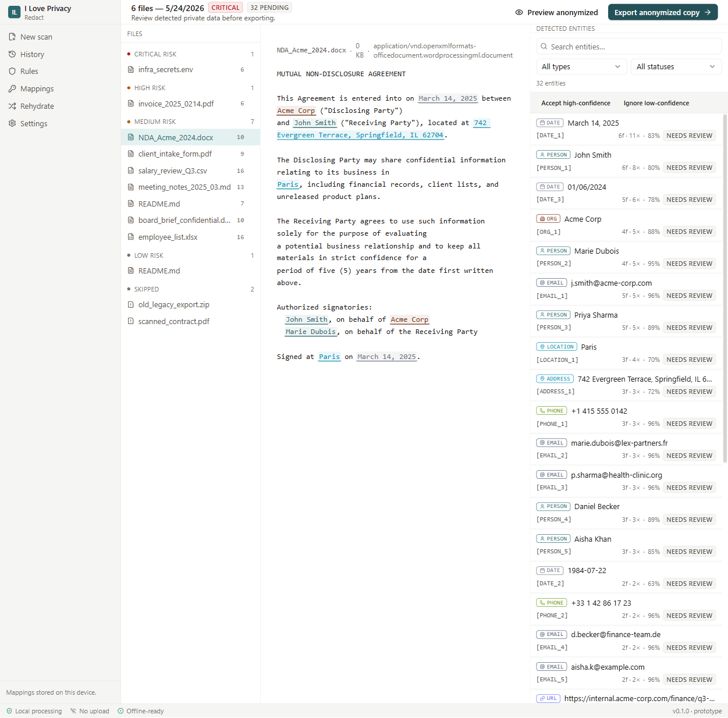The height and width of the screenshot is (718, 728).
Task: Open the All types dropdown
Action: 581,66
